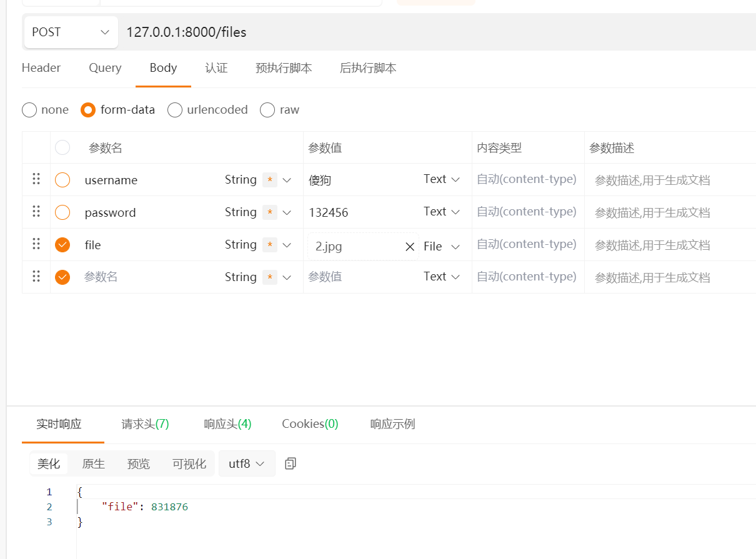Open the 响应头(4) tab
The width and height of the screenshot is (756, 559).
(x=227, y=424)
